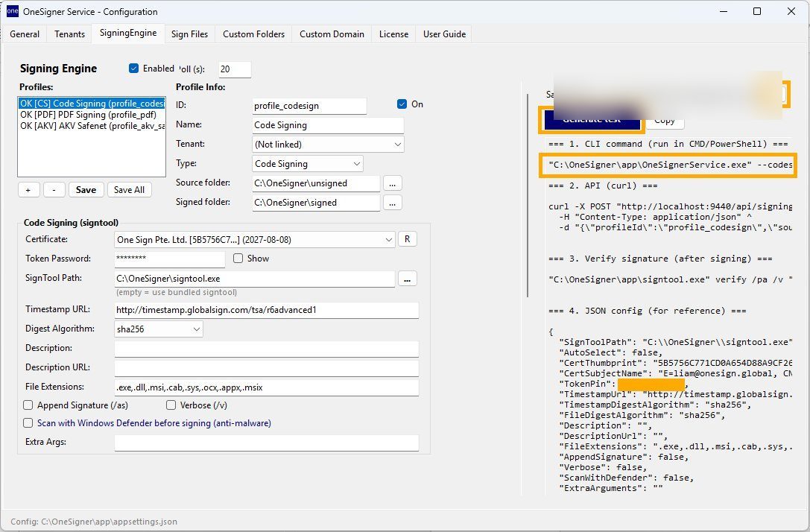Click the signtool verify command line
The image size is (810, 532).
coord(670,279)
